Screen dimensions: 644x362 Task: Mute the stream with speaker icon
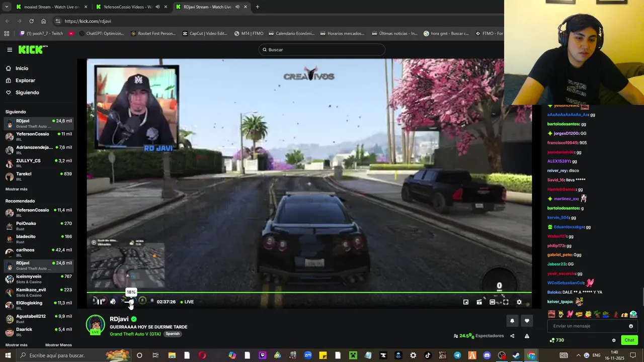pos(113,302)
